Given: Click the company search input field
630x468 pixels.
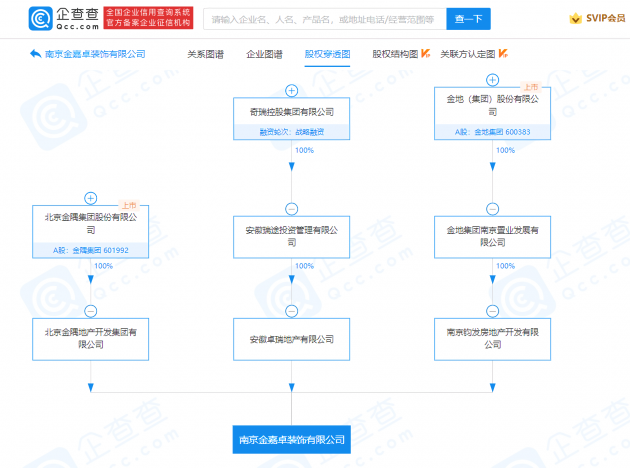Looking at the screenshot, I should pyautogui.click(x=325, y=19).
